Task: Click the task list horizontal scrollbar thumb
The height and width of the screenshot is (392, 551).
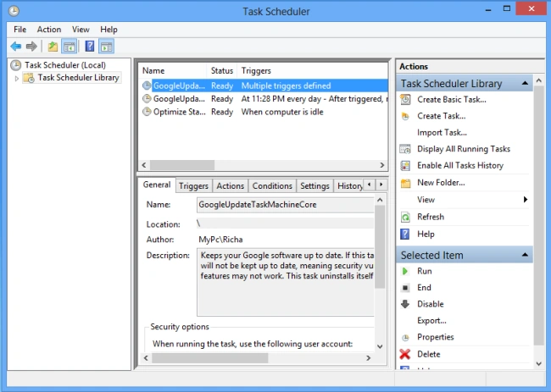Action: click(182, 165)
